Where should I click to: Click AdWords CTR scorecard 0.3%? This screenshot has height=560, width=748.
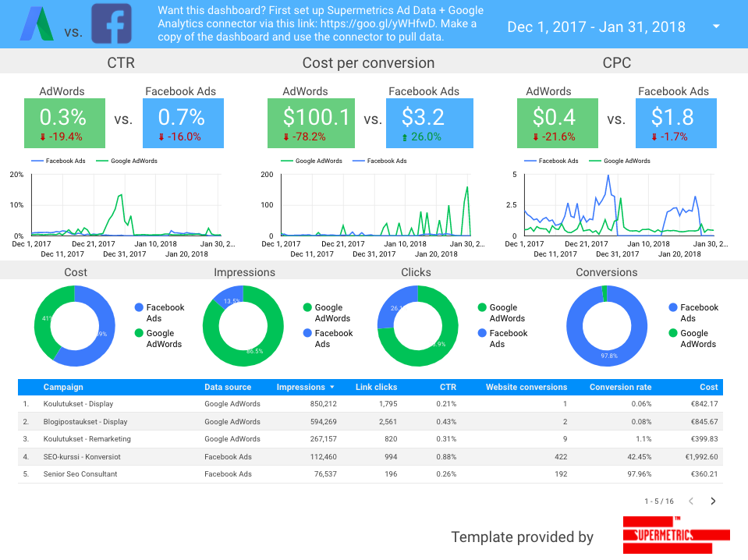tap(65, 123)
